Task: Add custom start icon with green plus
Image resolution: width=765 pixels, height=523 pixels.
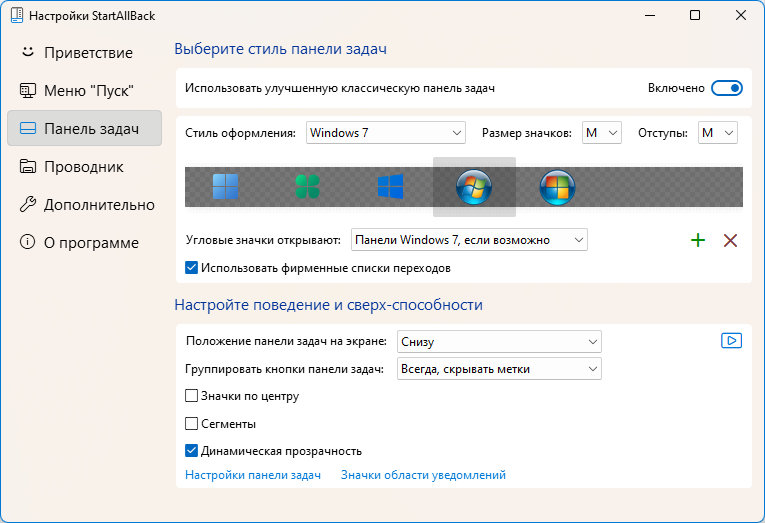Action: click(x=698, y=240)
